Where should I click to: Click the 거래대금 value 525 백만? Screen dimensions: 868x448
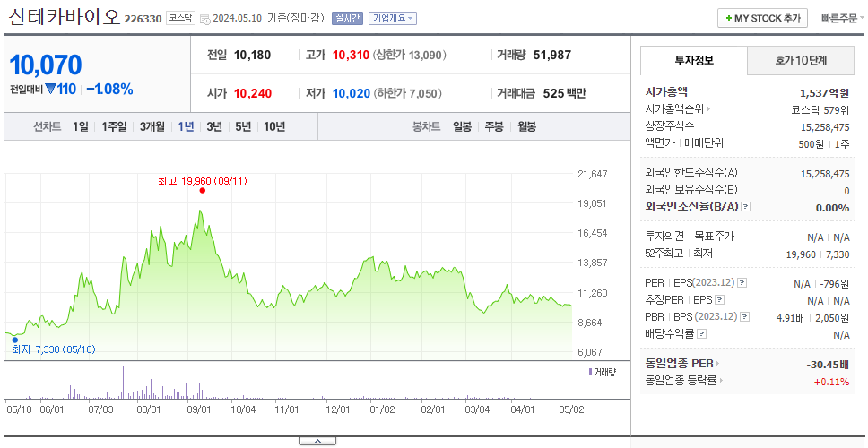click(x=565, y=93)
